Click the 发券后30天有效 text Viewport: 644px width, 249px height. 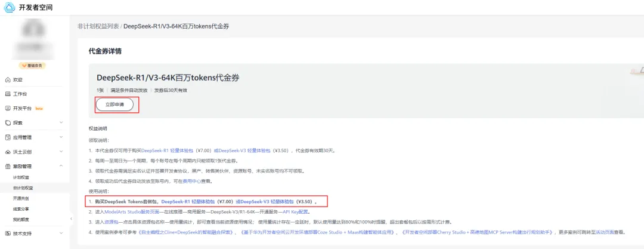(171, 90)
